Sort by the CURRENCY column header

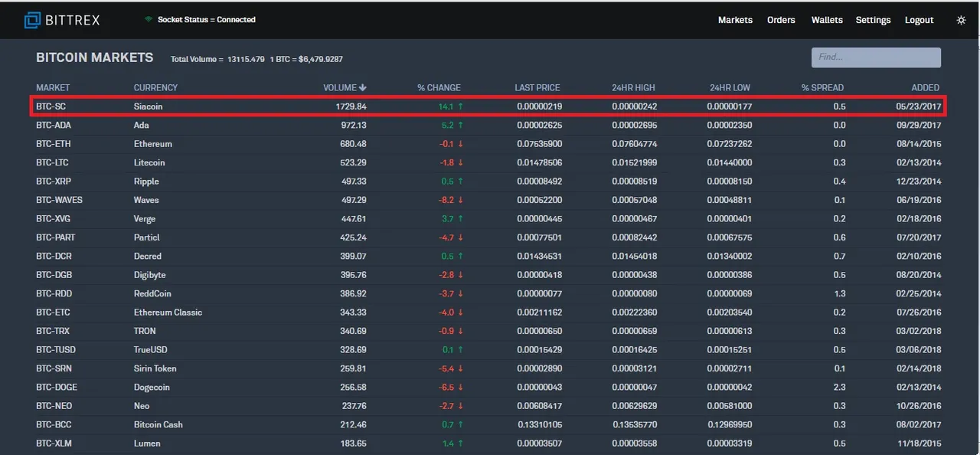point(155,87)
